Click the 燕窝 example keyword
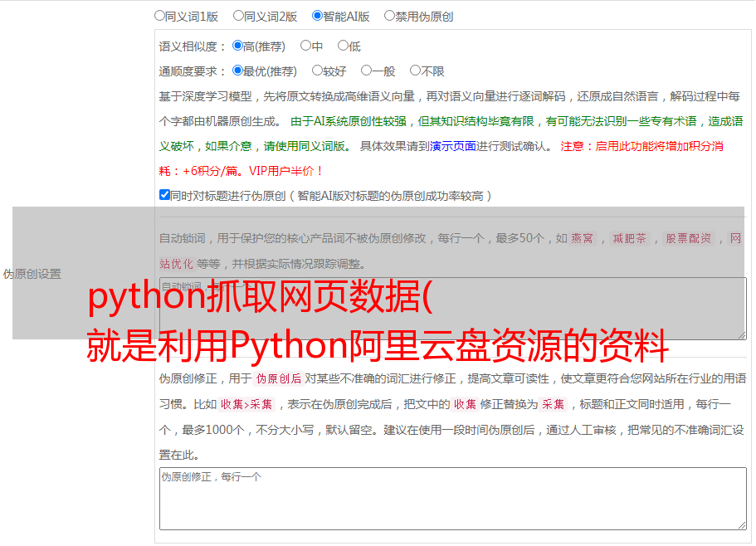 click(x=582, y=238)
